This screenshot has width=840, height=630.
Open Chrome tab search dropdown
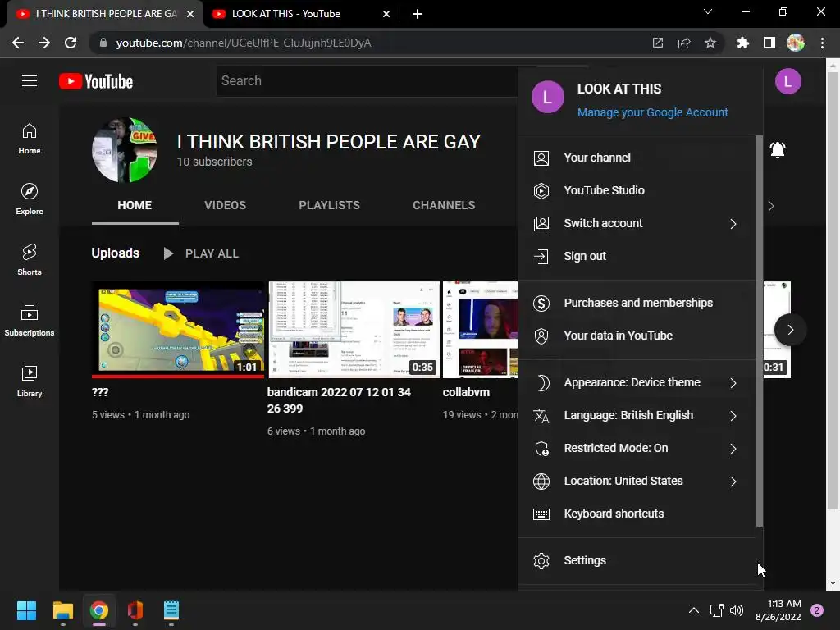(708, 11)
